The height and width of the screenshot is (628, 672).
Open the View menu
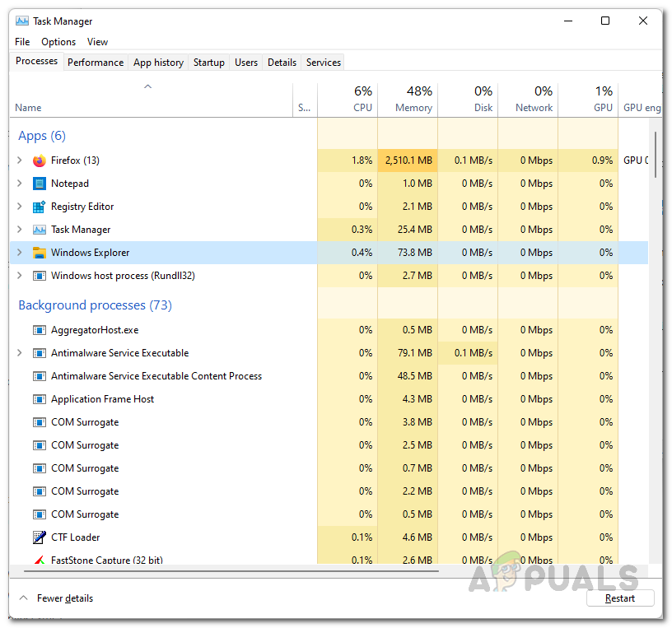tap(97, 42)
